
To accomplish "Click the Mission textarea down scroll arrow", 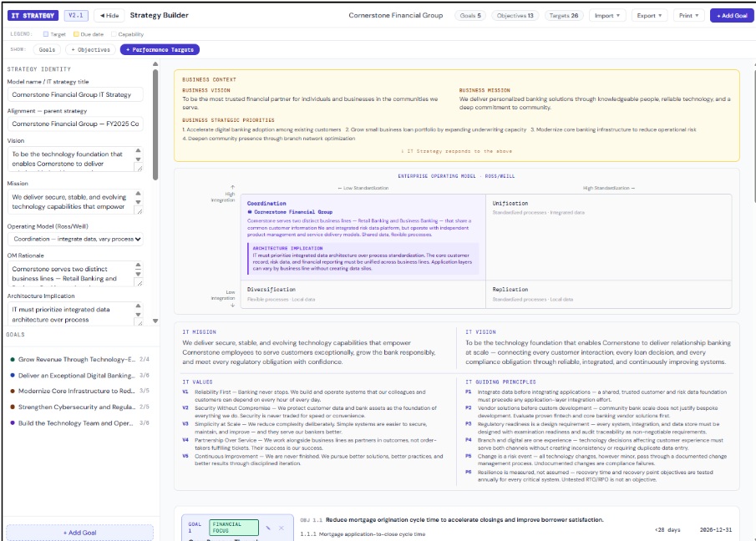I will (x=139, y=202).
